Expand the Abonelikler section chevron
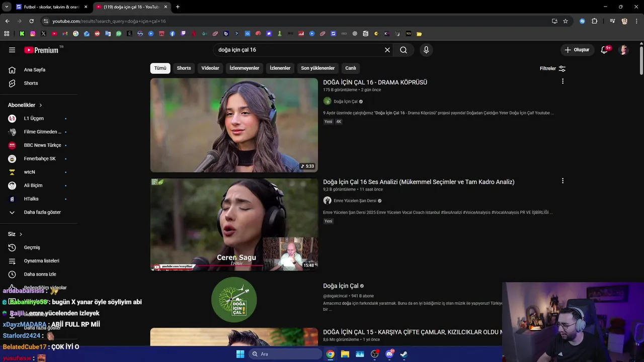644x362 pixels. coord(41,105)
